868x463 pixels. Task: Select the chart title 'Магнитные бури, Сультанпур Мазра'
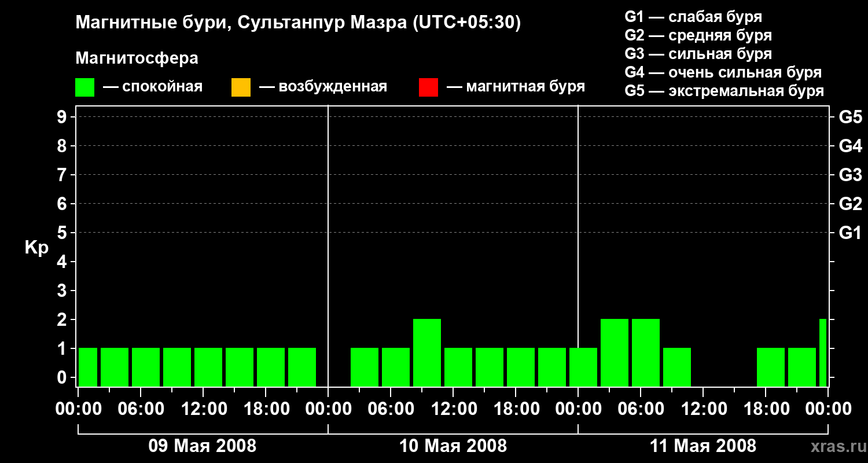click(298, 23)
